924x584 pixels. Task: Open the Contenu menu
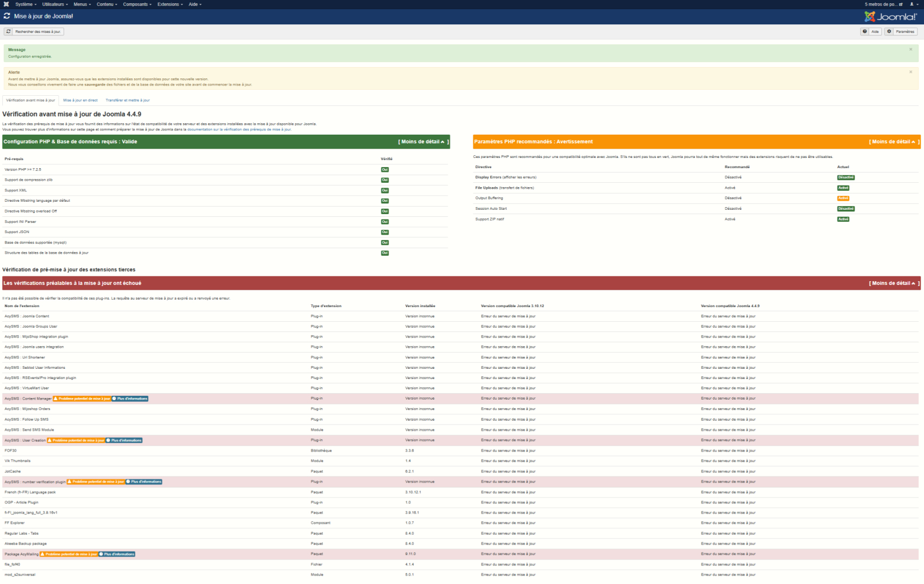click(107, 4)
